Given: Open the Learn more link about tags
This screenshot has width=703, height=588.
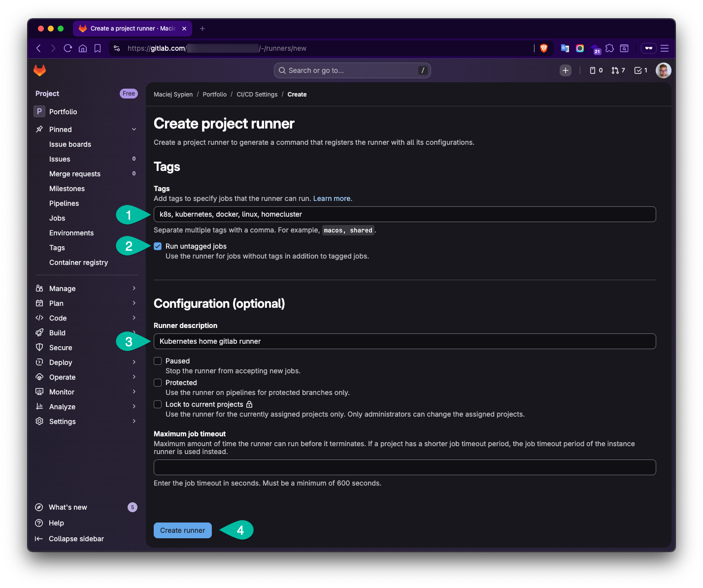Looking at the screenshot, I should coord(333,198).
